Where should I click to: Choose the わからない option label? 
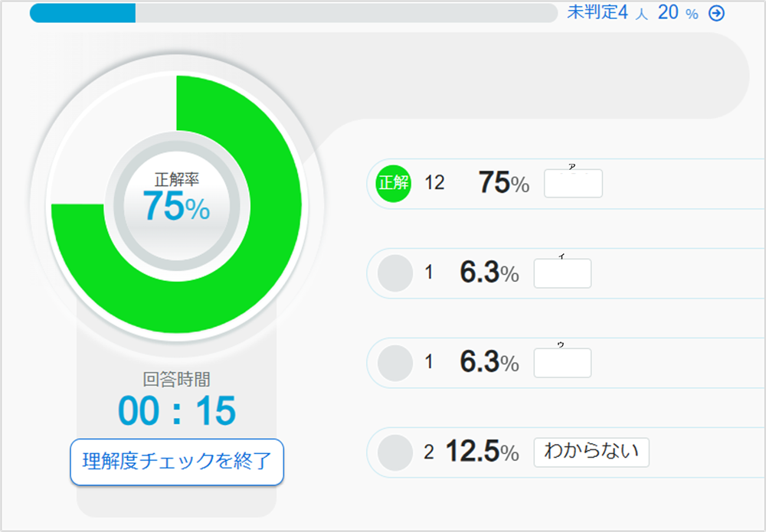click(591, 452)
